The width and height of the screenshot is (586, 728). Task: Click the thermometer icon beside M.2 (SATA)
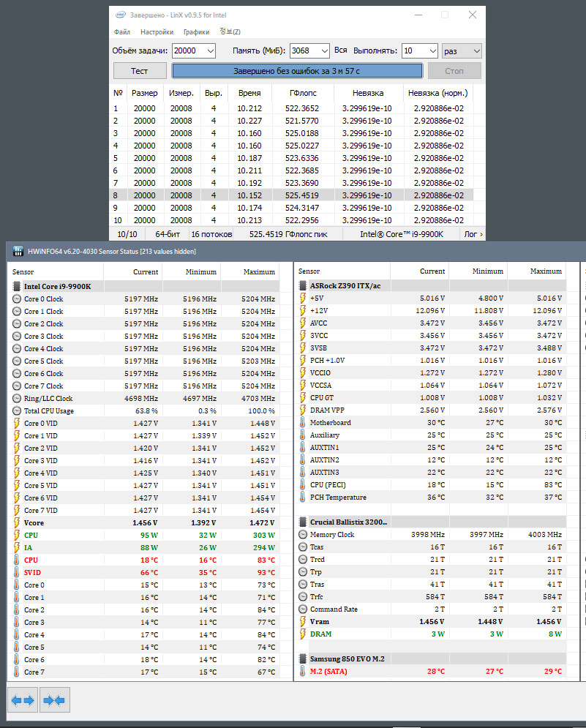click(x=303, y=672)
